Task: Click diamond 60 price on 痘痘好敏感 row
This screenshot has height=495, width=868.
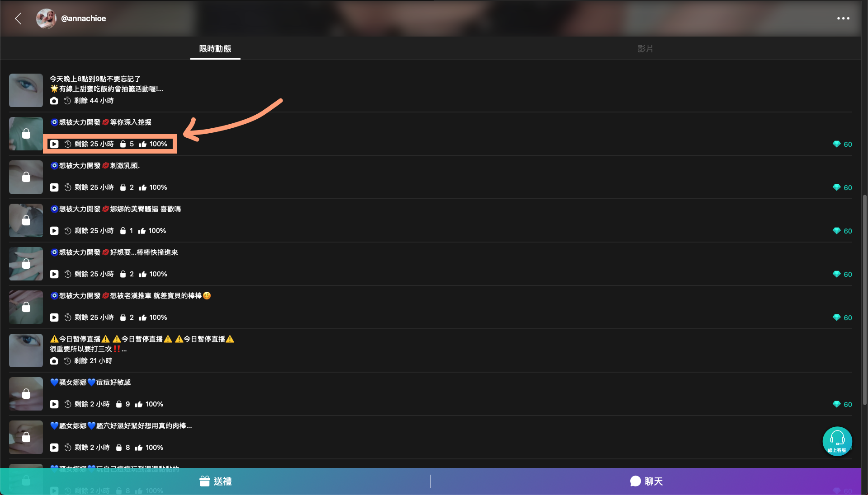Action: pos(842,404)
